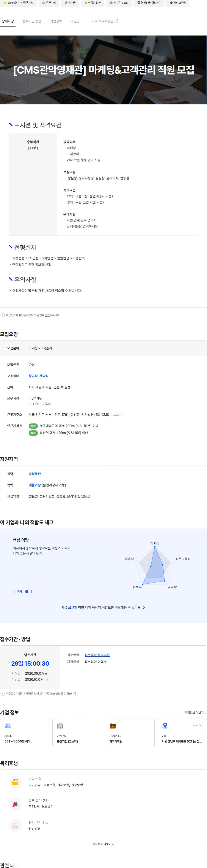Click the 14:00 ~ 22:30 work hours

[x=41, y=404]
